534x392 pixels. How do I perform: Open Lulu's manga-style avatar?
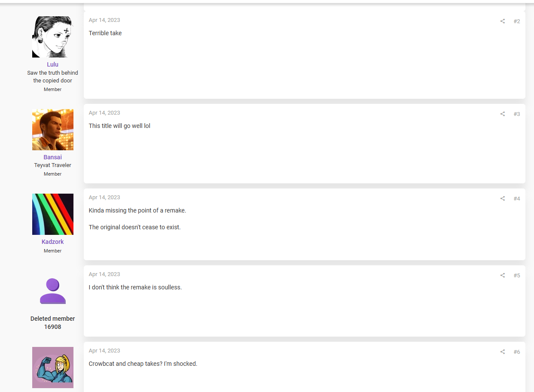53,37
